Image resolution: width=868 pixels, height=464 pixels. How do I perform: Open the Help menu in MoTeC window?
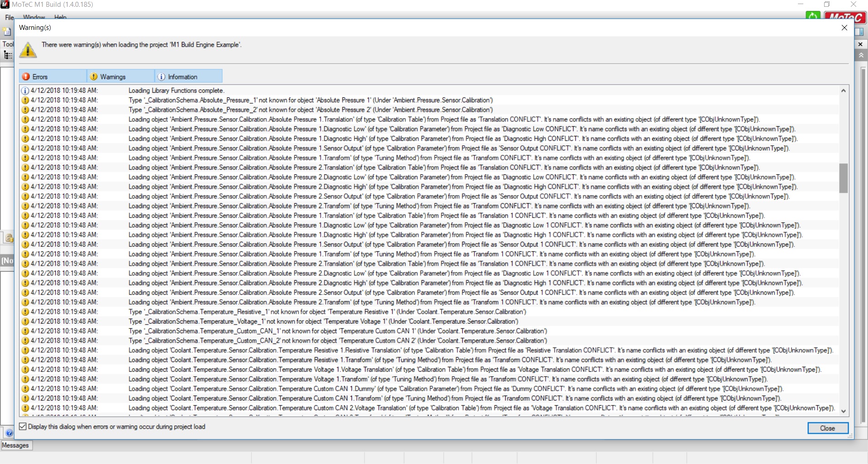coord(60,17)
